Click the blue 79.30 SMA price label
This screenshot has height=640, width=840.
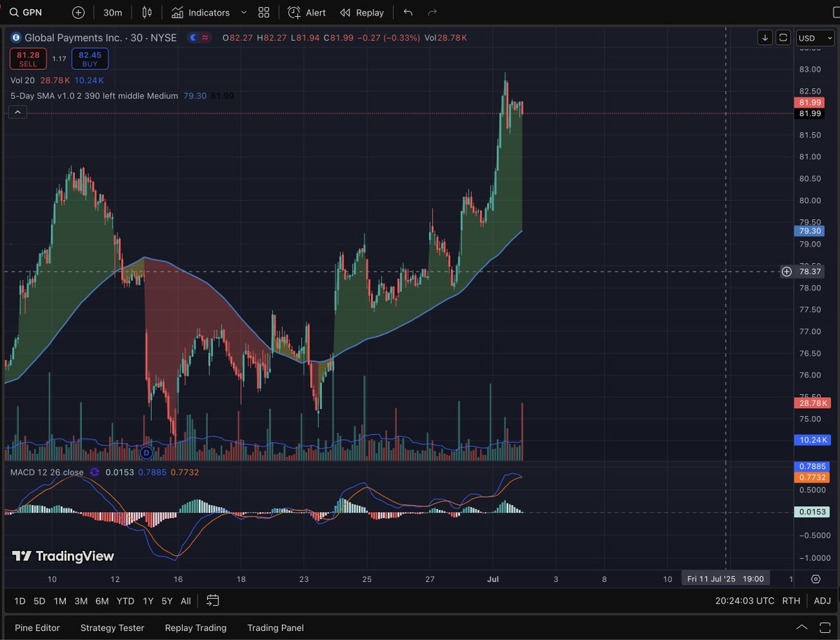click(809, 231)
